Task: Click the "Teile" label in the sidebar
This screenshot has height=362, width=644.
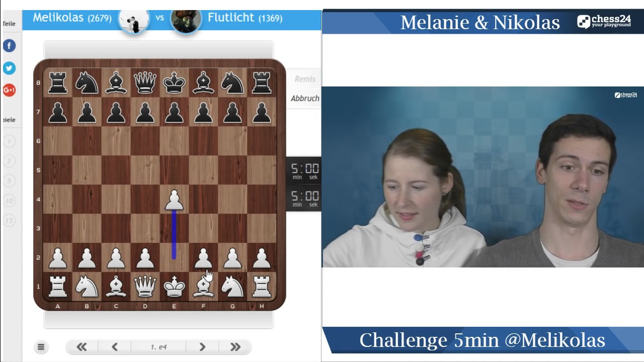Action: (x=9, y=24)
